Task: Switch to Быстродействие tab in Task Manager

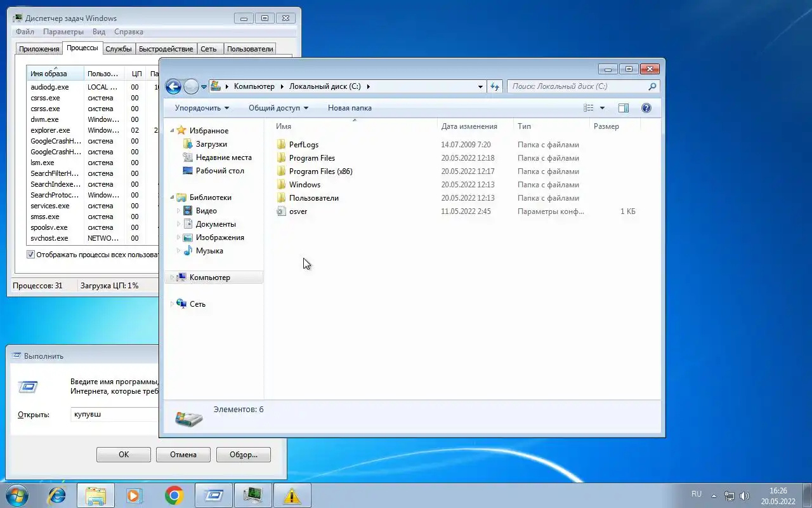Action: click(x=166, y=49)
